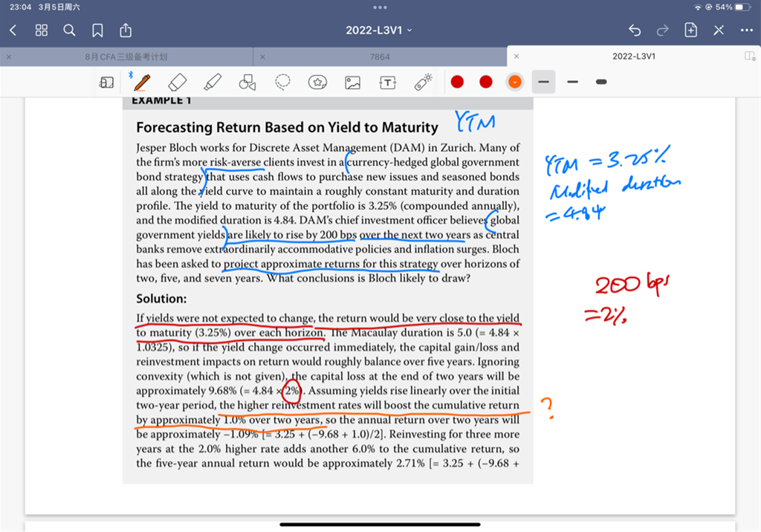The width and height of the screenshot is (761, 532).
Task: Toggle read-only mode with the crossed pencil icon
Action: [719, 30]
